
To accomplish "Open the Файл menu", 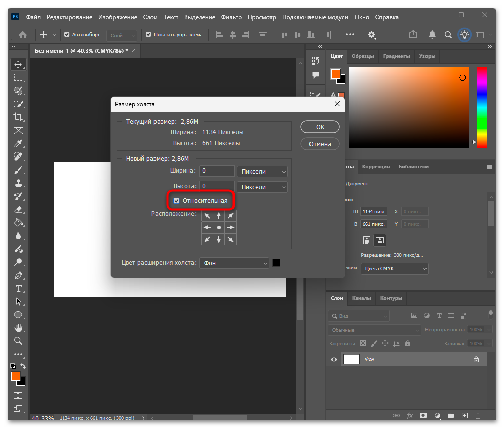I will 33,17.
